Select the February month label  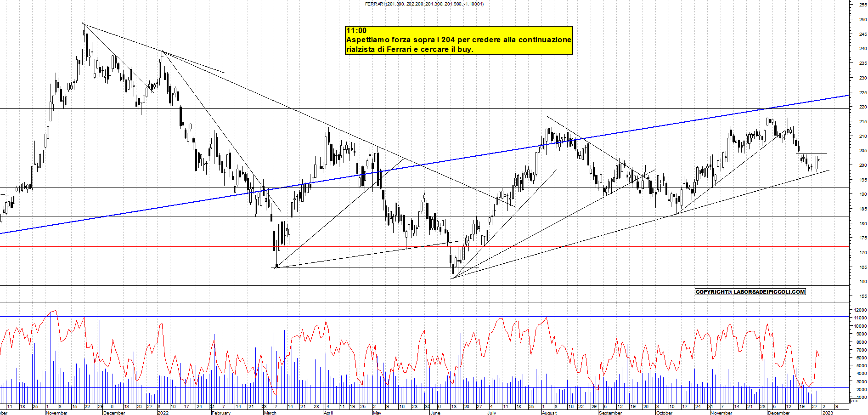point(221,413)
